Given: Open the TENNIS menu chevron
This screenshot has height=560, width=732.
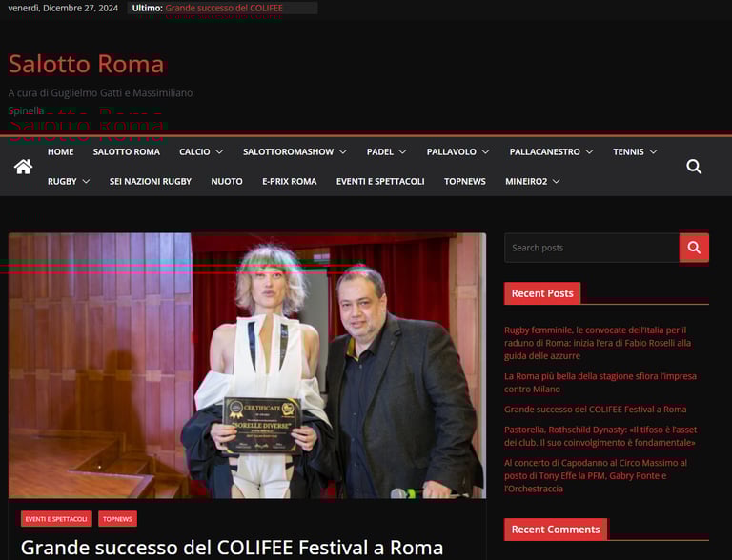Looking at the screenshot, I should point(653,152).
